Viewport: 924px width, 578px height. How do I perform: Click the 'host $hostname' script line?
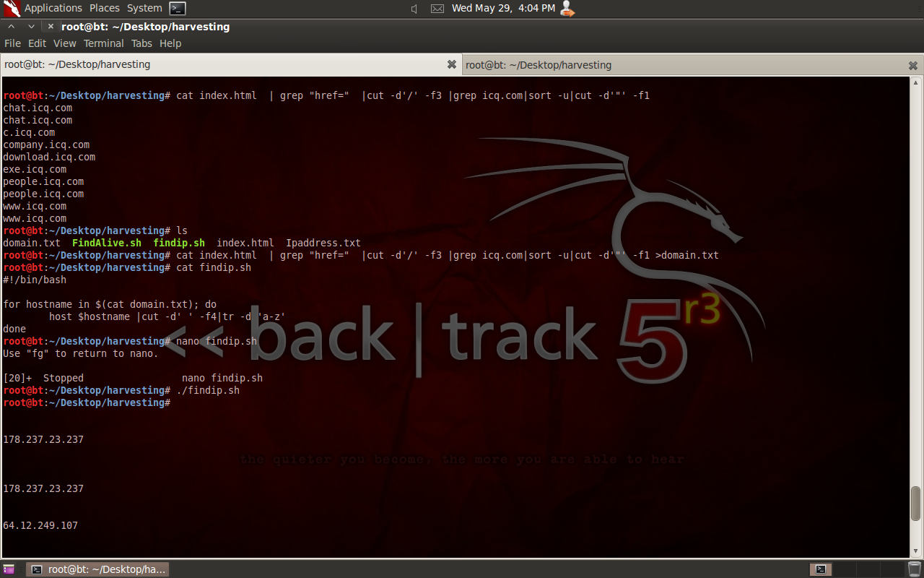167,316
